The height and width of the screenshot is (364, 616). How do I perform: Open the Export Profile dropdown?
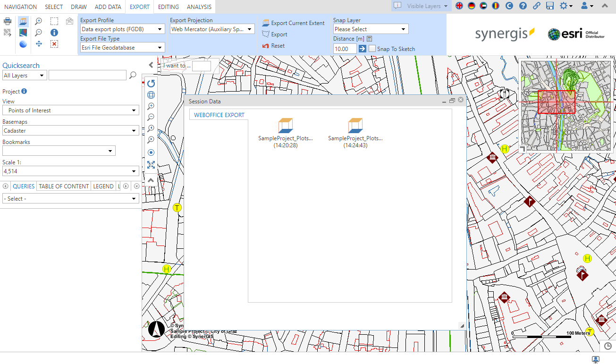coord(122,29)
